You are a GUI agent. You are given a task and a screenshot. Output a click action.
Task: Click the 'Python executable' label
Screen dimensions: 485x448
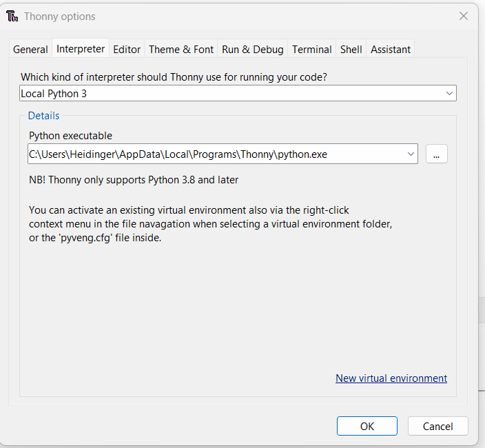pyautogui.click(x=70, y=136)
